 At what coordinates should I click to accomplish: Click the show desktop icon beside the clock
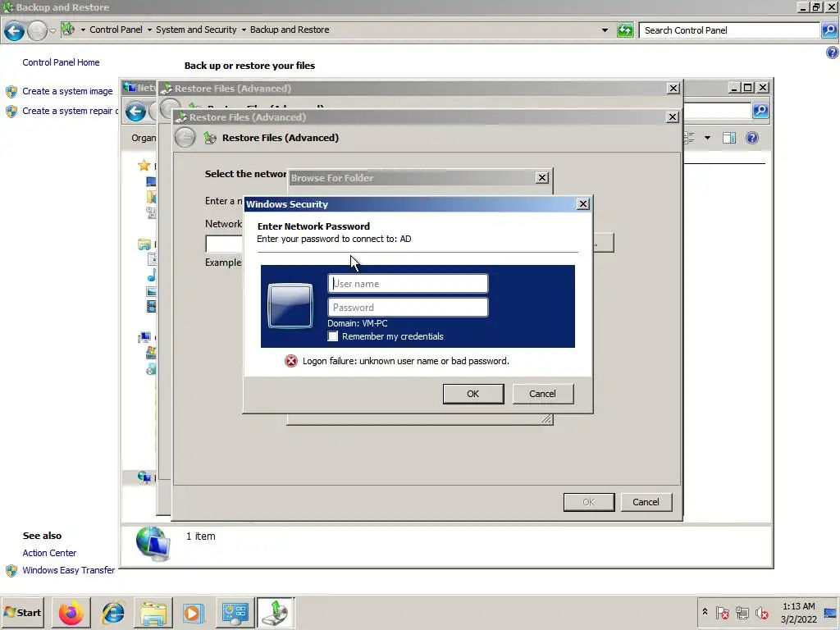[831, 612]
